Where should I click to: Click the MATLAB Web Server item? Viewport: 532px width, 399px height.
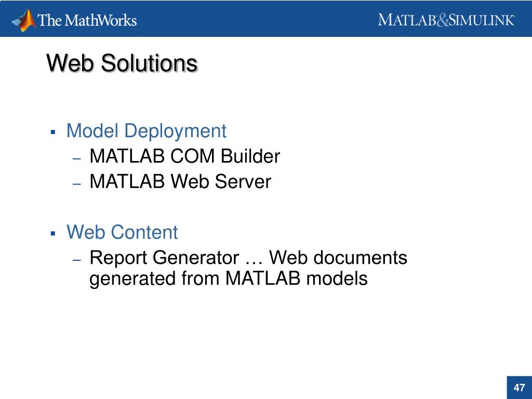click(x=180, y=181)
